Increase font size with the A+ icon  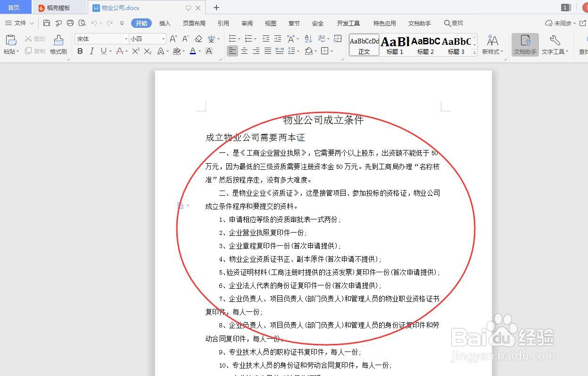pos(173,39)
